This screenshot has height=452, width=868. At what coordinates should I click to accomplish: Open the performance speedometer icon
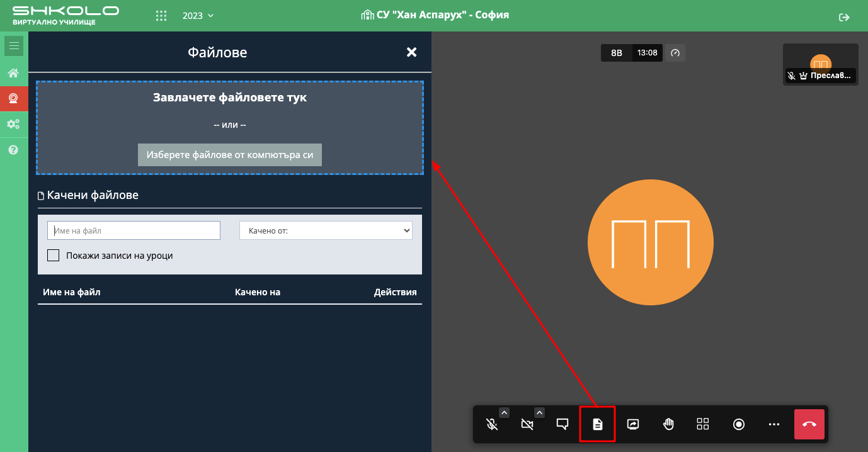[676, 53]
